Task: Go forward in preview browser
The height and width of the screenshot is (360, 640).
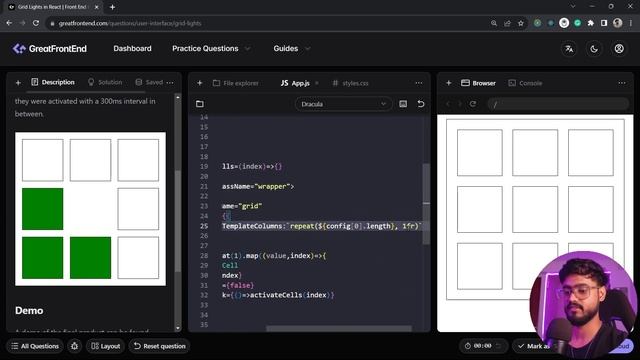Action: pyautogui.click(x=460, y=104)
